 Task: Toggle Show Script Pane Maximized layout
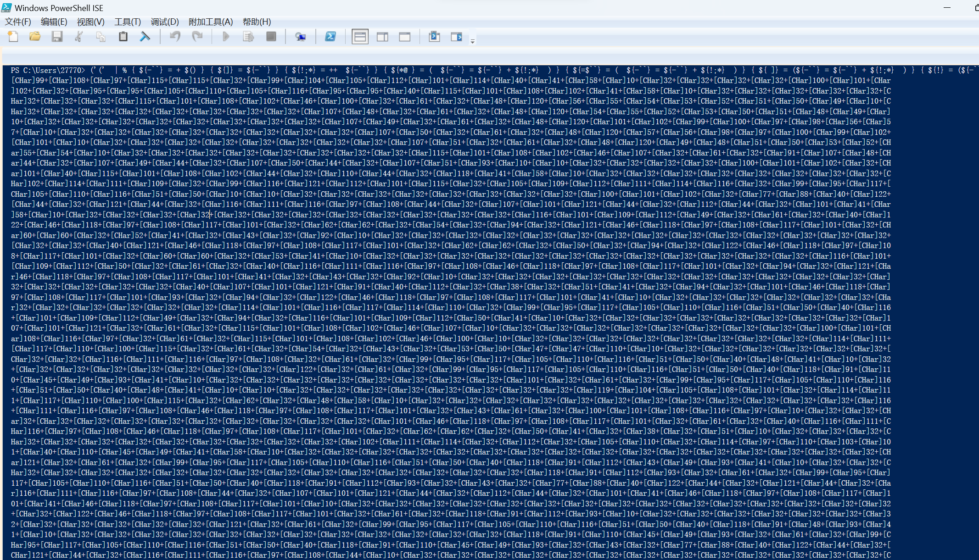click(x=405, y=37)
